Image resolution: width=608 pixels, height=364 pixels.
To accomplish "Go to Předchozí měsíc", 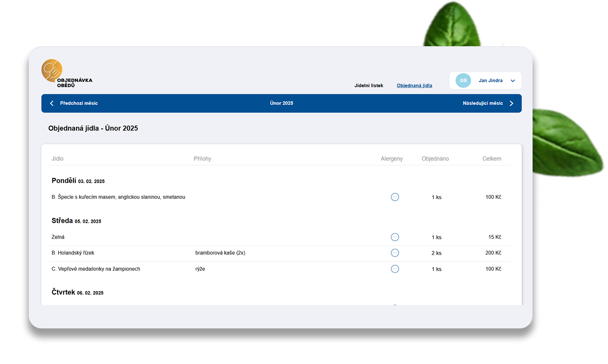I will pyautogui.click(x=79, y=103).
